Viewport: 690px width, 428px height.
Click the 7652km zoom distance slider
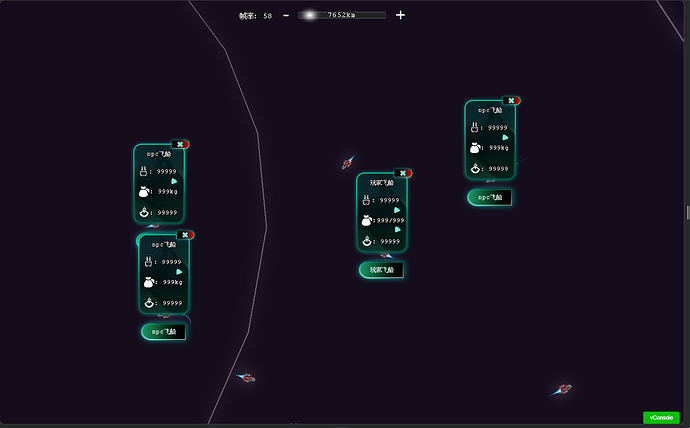342,15
